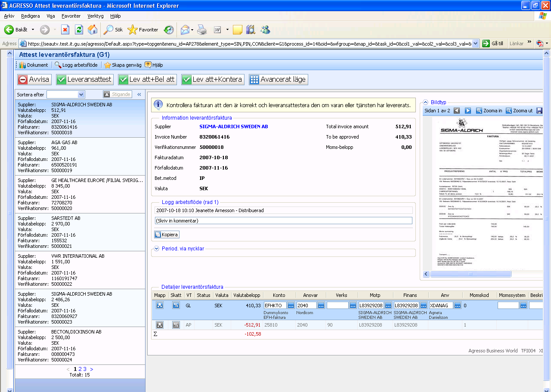The width and height of the screenshot is (551, 392).
Task: Open Messenger people toolbar icon
Action: 265,30
